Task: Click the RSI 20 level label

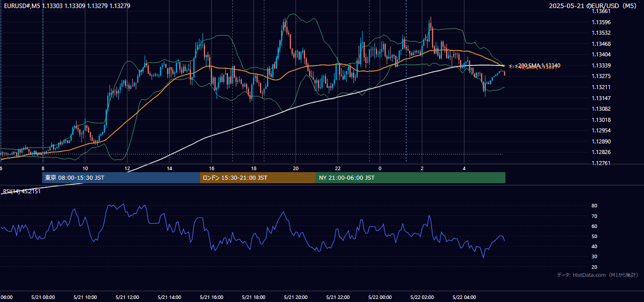Action: (594, 267)
